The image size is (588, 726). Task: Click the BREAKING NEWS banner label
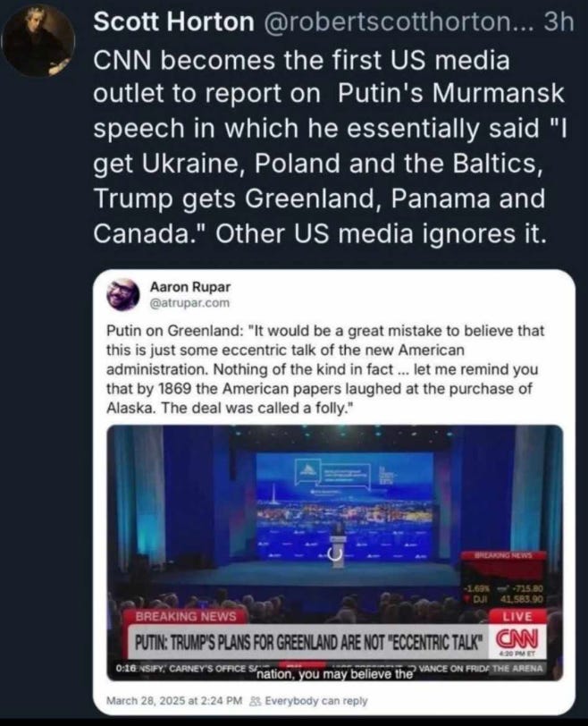186,617
